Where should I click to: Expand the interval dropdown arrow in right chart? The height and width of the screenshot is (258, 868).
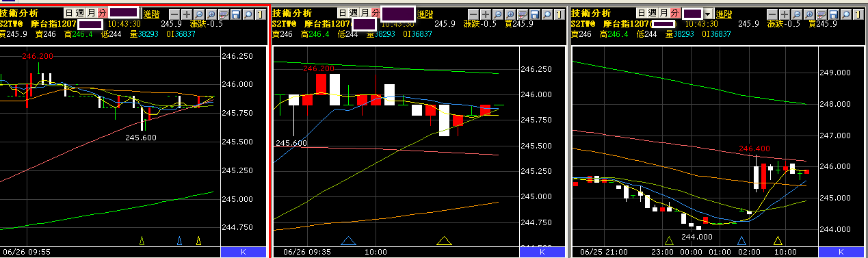tap(708, 14)
